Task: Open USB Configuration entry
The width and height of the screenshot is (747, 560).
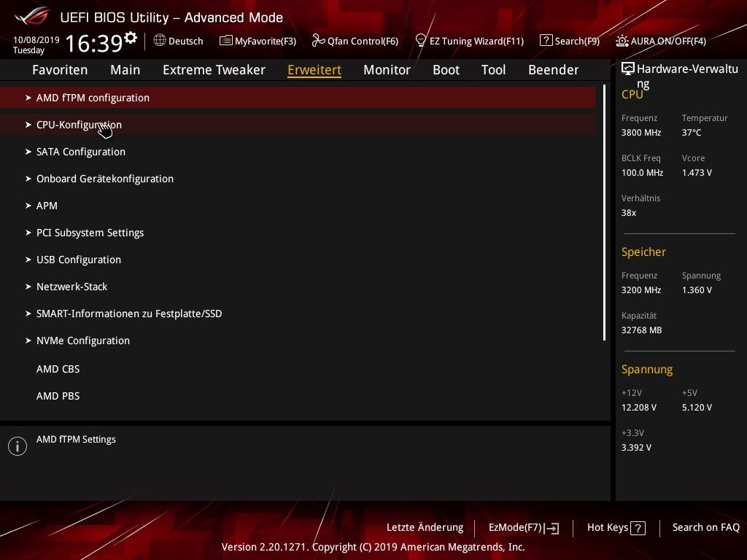Action: pyautogui.click(x=298, y=260)
